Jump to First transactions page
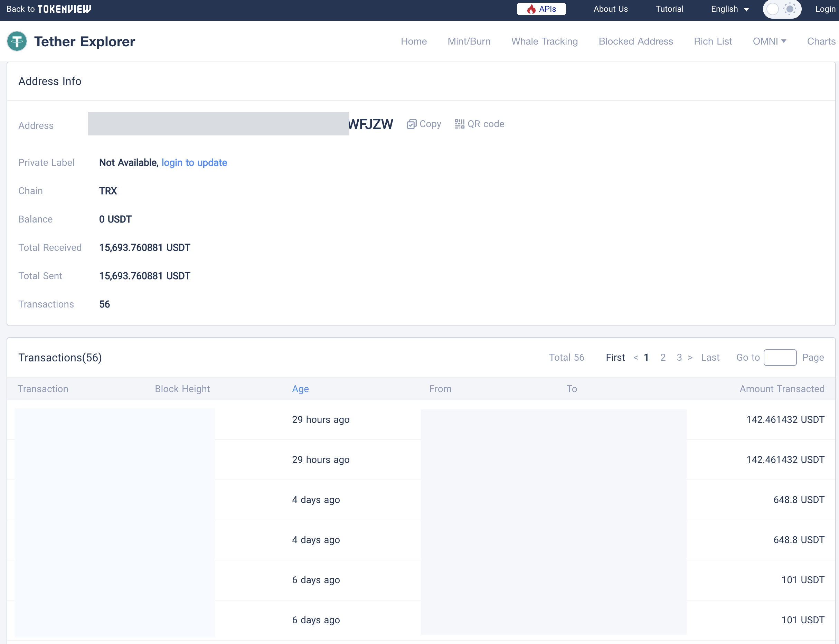This screenshot has width=839, height=644. pyautogui.click(x=615, y=357)
